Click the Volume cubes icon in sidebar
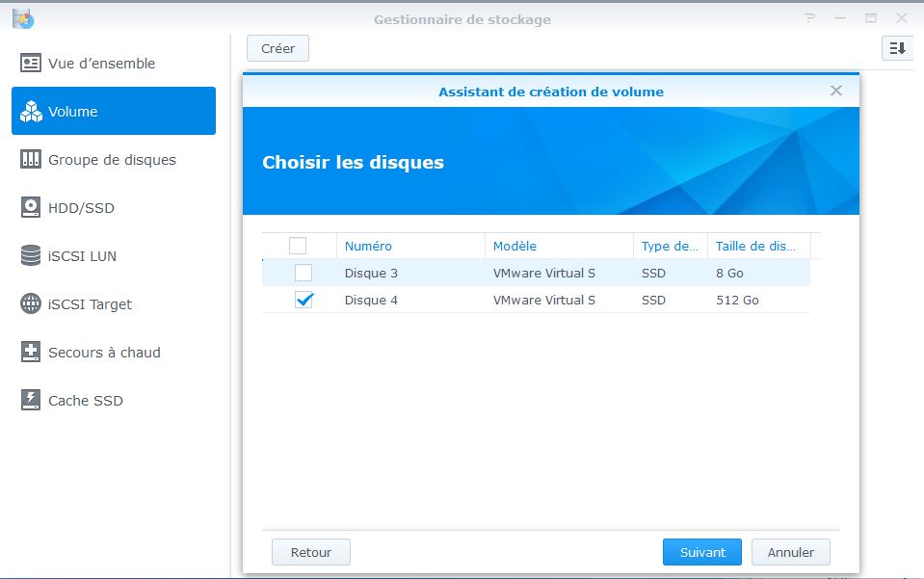 (31, 112)
